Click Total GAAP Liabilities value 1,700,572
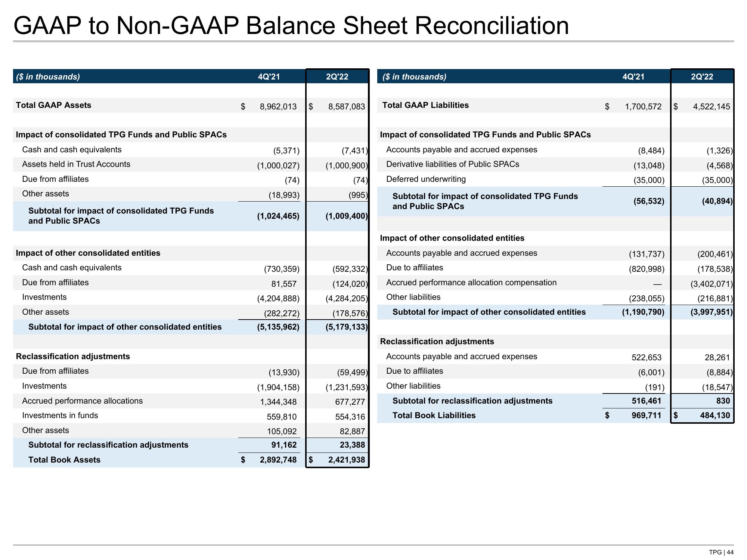The image size is (747, 560). (x=643, y=107)
